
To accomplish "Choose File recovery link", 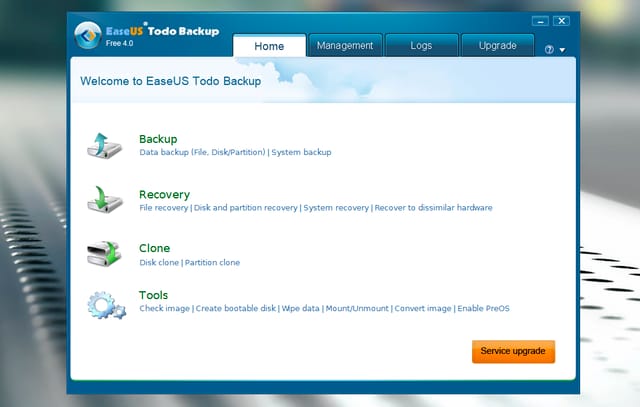I will coord(164,208).
